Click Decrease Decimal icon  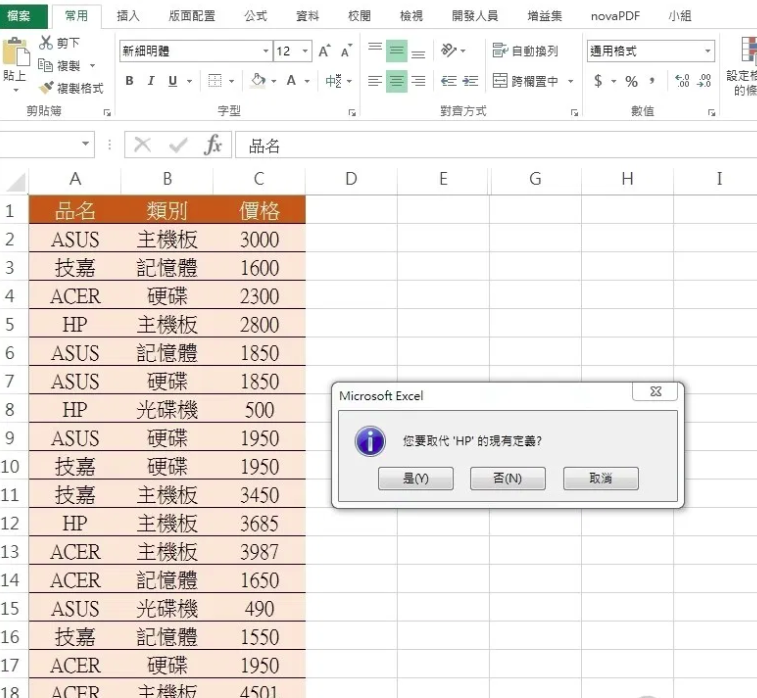[704, 81]
